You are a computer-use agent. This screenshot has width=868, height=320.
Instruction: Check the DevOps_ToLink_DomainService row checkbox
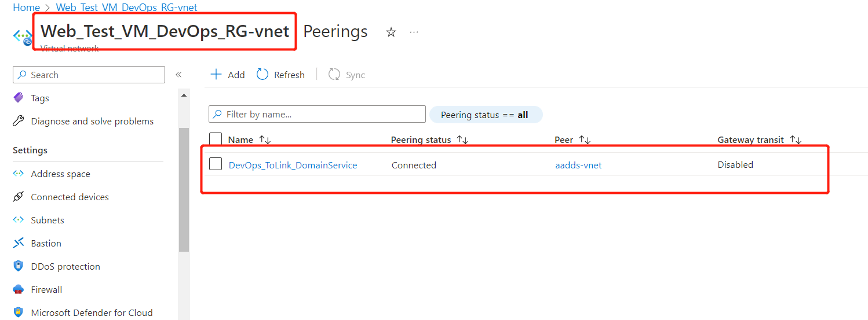(x=216, y=164)
